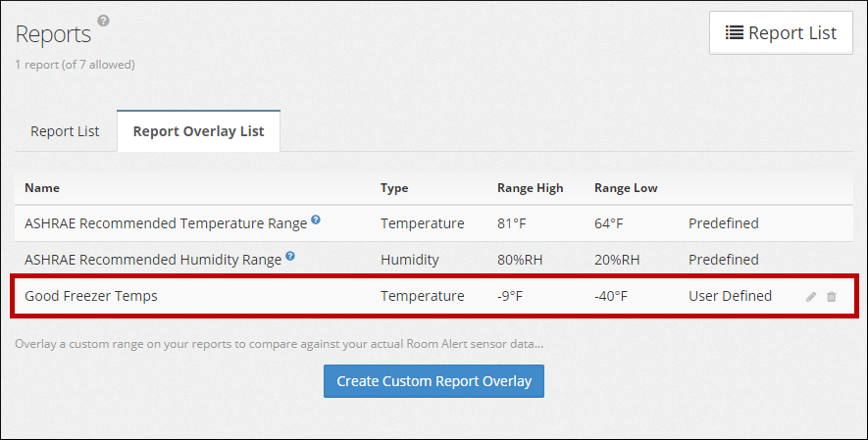
Task: Click the Range High column header
Action: point(530,188)
